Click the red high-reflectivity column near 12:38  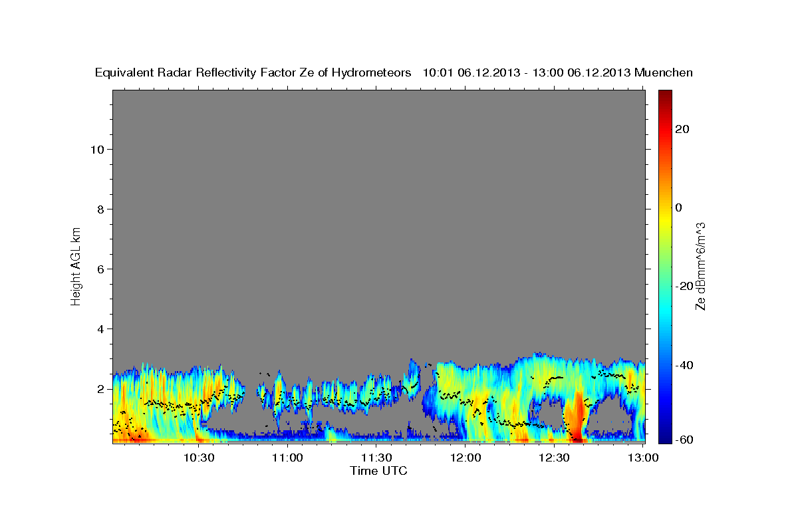[x=577, y=418]
